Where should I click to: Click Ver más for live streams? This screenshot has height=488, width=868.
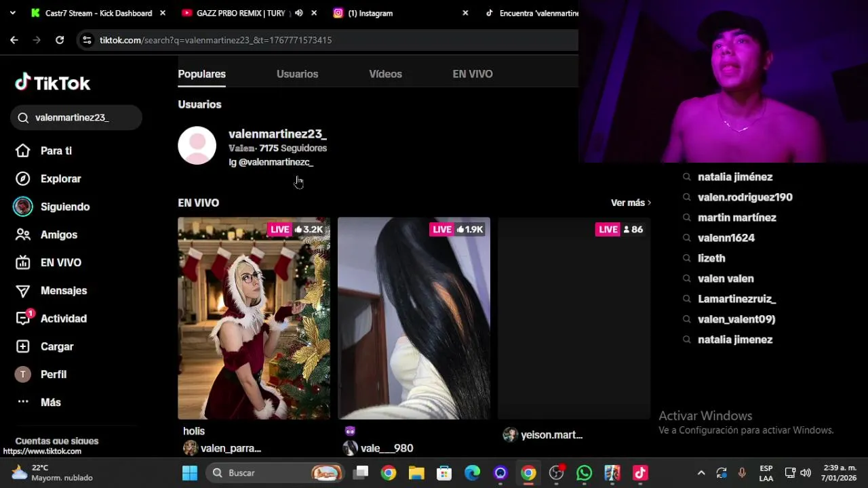(631, 203)
